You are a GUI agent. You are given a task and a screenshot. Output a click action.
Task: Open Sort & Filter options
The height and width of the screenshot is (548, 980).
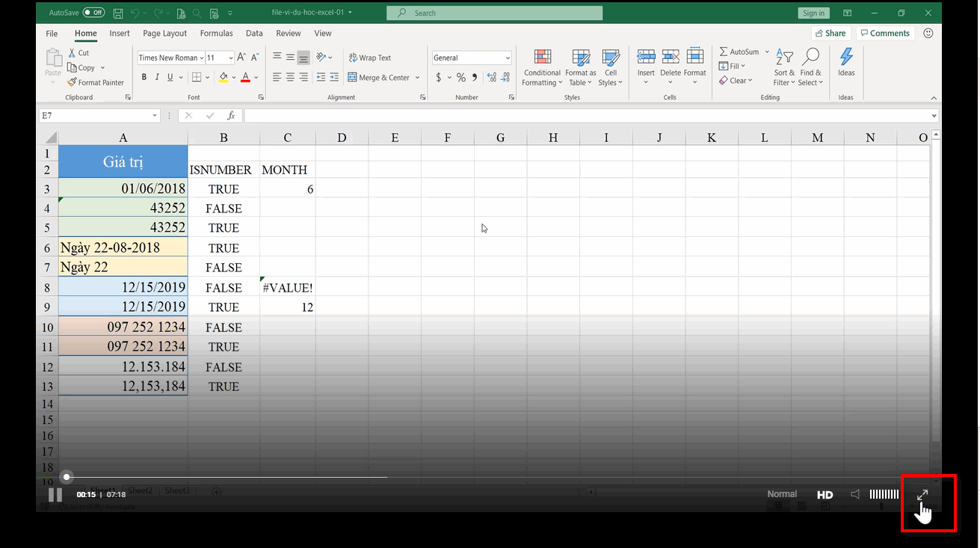[x=785, y=68]
